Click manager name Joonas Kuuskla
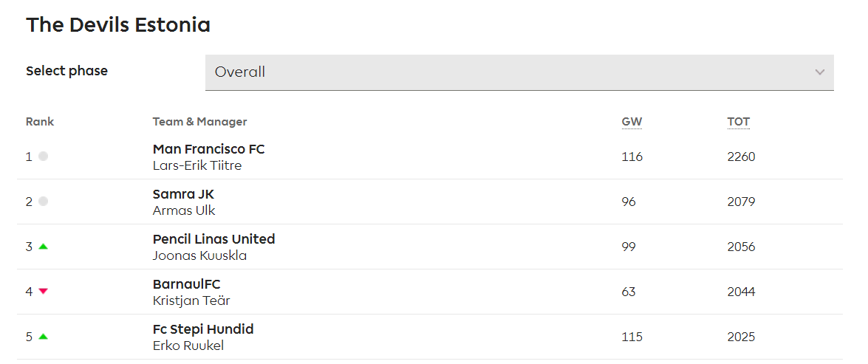 click(x=199, y=255)
